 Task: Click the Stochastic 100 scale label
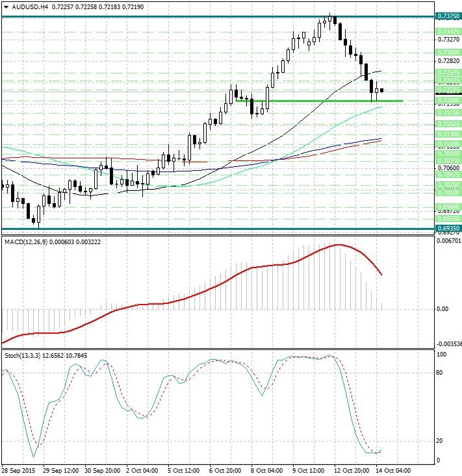(x=441, y=355)
